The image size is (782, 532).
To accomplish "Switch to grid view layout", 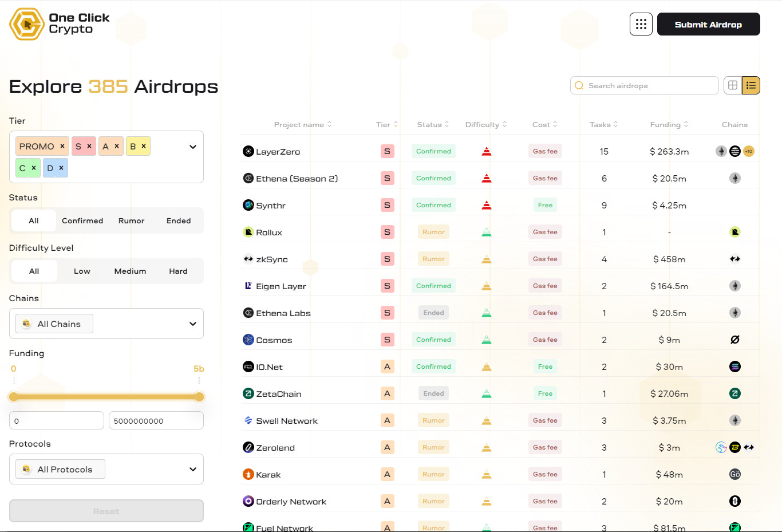I will coord(733,85).
